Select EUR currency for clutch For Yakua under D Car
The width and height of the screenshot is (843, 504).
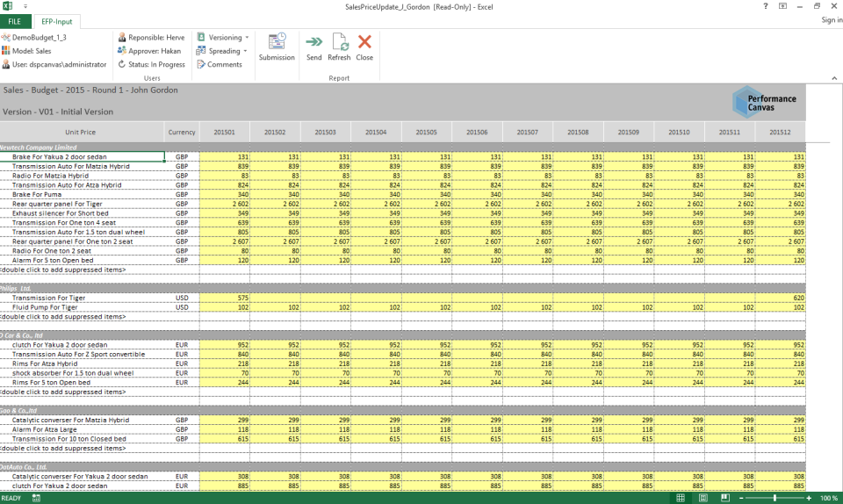182,345
